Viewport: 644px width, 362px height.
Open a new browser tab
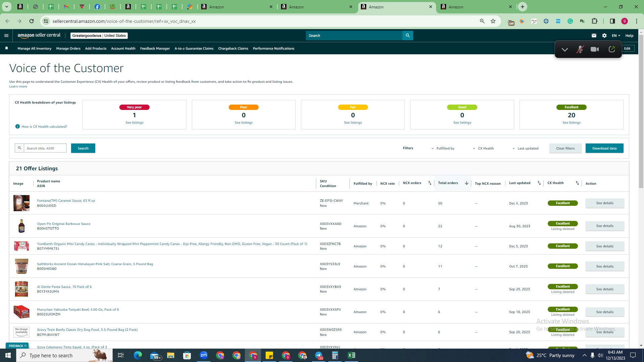click(x=523, y=7)
